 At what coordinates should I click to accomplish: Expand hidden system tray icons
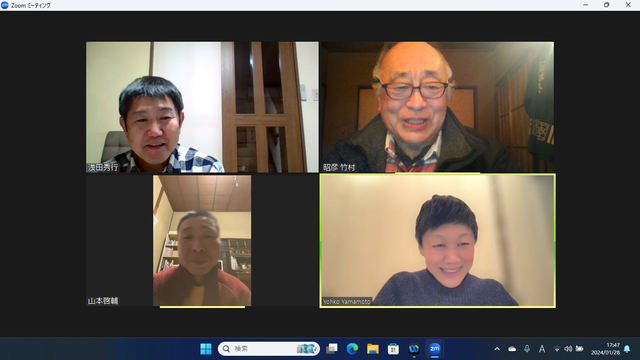[497, 349]
